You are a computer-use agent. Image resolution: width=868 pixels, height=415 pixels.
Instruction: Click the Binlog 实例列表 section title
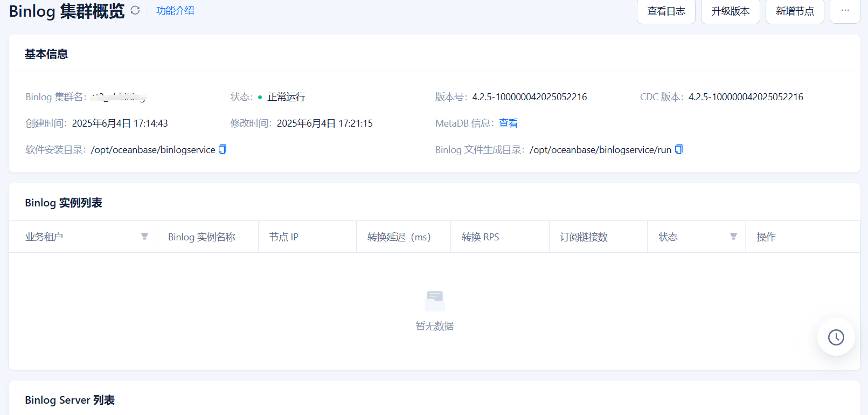pyautogui.click(x=64, y=203)
